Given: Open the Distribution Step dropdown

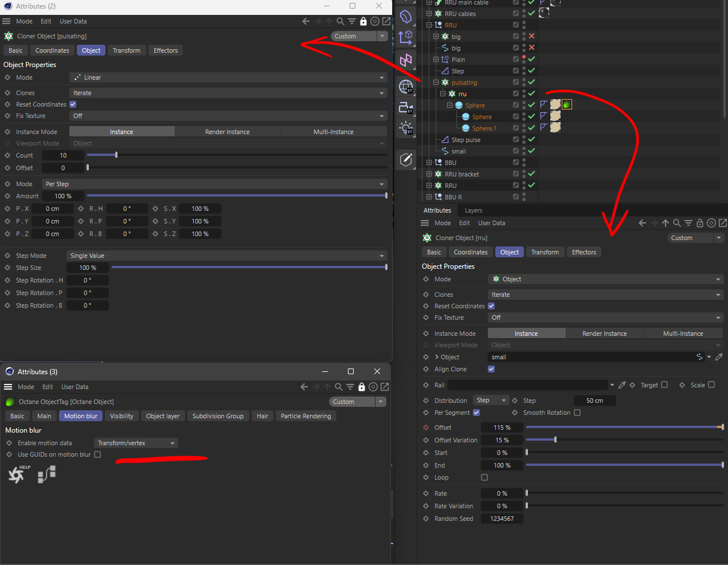Looking at the screenshot, I should (x=491, y=401).
